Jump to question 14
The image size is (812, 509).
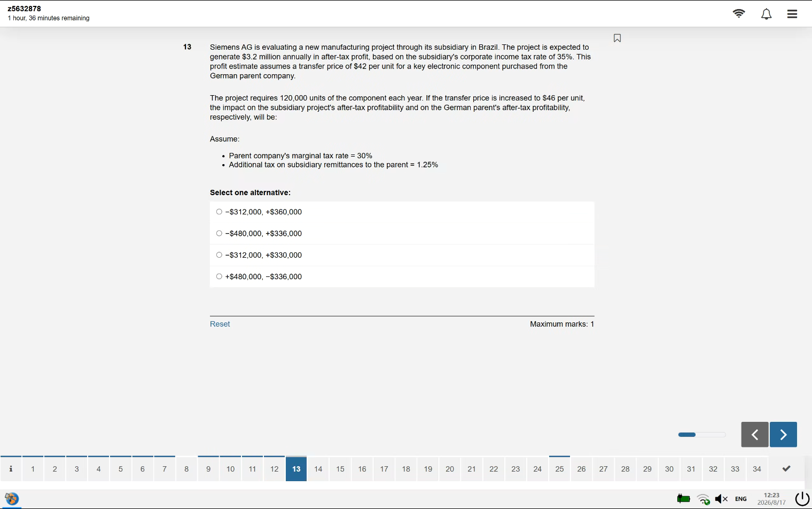(x=318, y=469)
